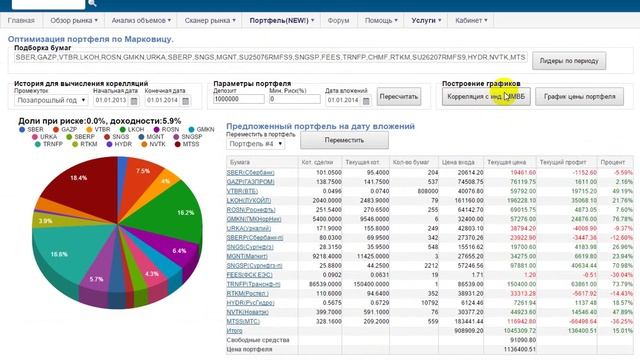Click Итого link in table
The height and width of the screenshot is (360, 640).
point(234,331)
